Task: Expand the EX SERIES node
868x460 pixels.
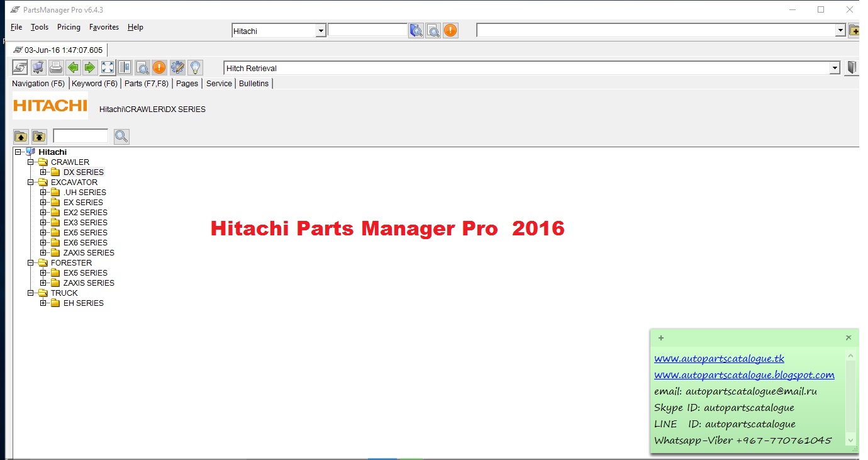Action: click(x=43, y=202)
